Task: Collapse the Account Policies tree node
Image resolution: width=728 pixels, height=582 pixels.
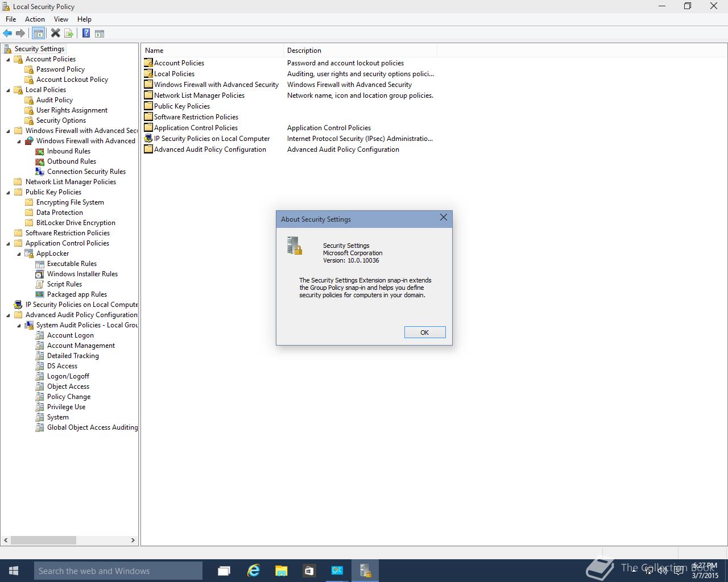Action: pos(8,59)
